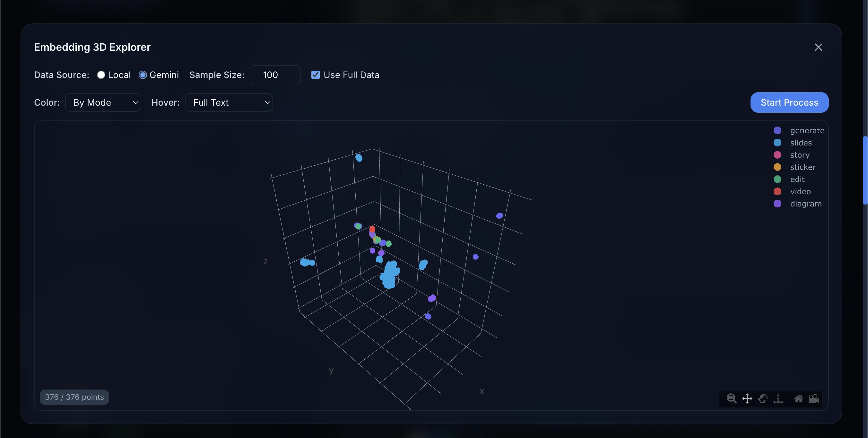Click the sticker legend label
Image resolution: width=868 pixels, height=438 pixels.
coord(803,167)
